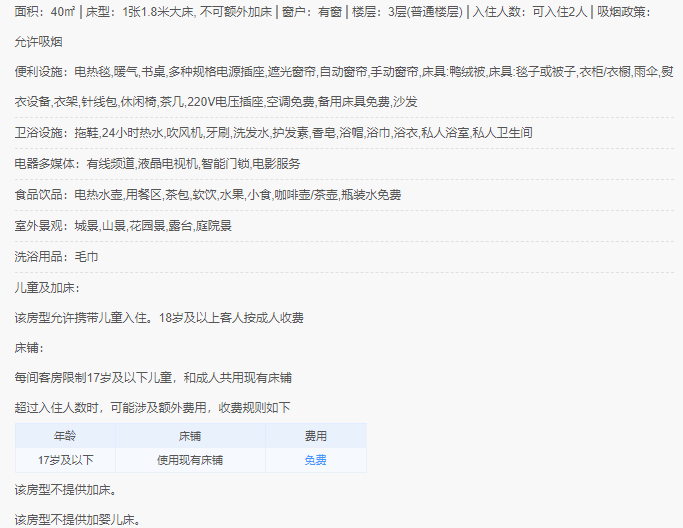Click the 允许吸烟 text
683x528 pixels.
pyautogui.click(x=38, y=42)
